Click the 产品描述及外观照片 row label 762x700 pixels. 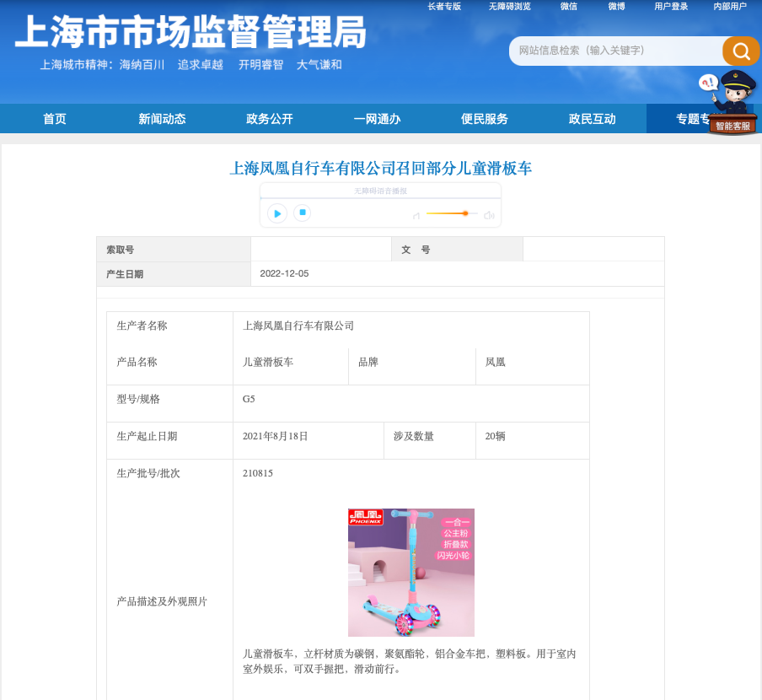coord(162,602)
